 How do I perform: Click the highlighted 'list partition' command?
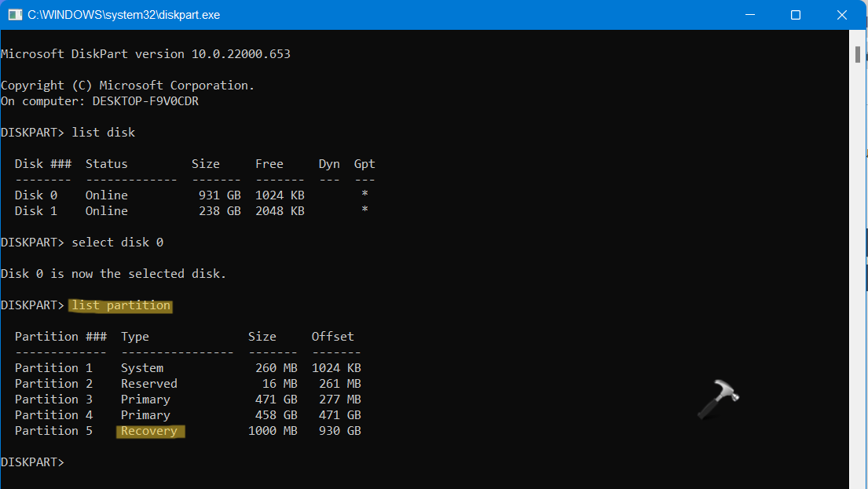coord(121,305)
